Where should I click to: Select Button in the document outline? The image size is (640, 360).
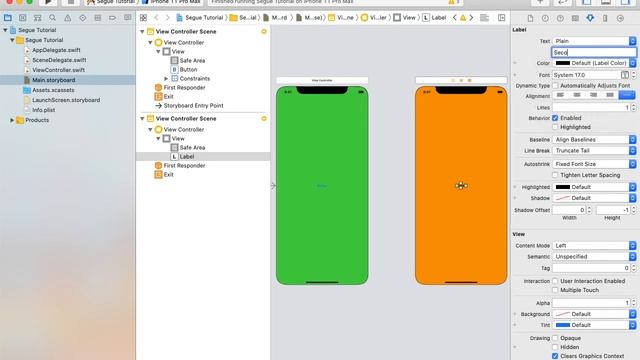pyautogui.click(x=188, y=69)
